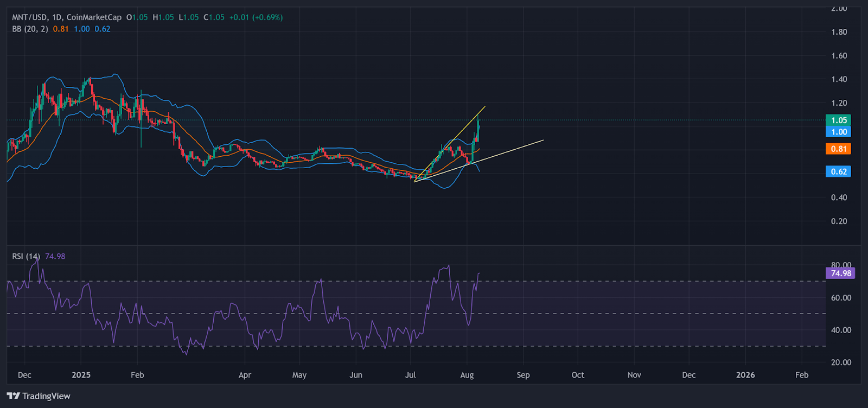Click the blue 0.62 lower band label
Screen dimensions: 868x408
838,171
